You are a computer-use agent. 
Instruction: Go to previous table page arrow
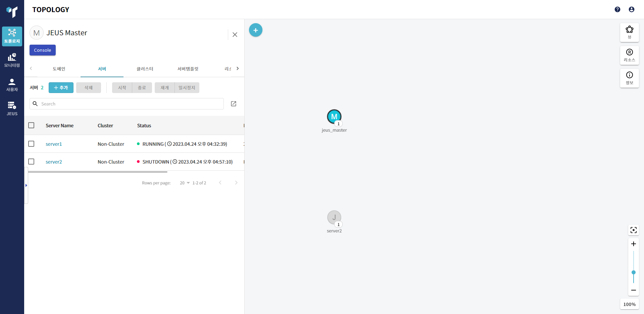[x=220, y=183]
